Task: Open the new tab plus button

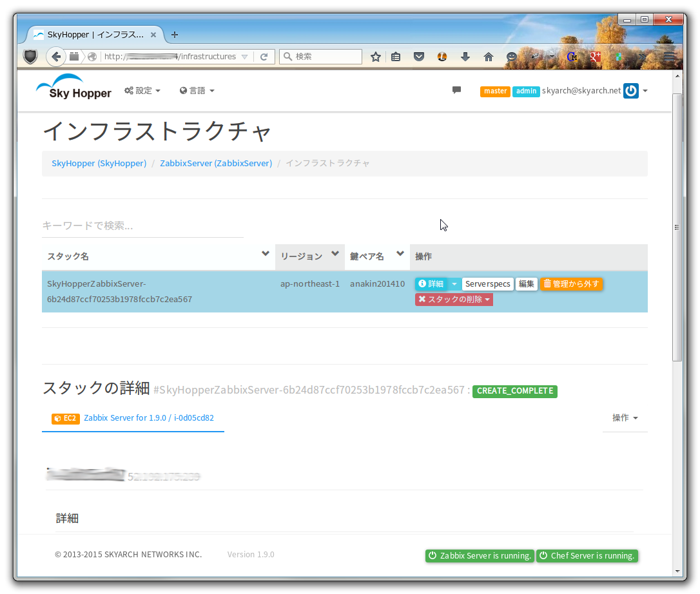Action: pyautogui.click(x=175, y=34)
